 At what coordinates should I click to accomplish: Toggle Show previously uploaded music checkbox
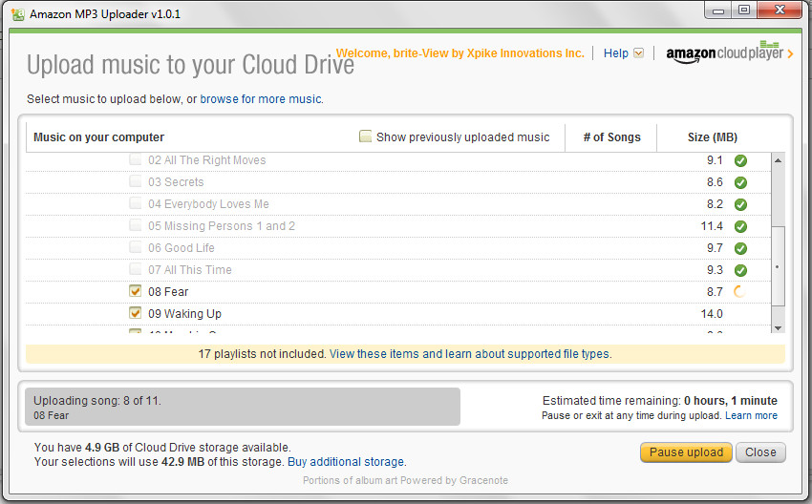(x=365, y=136)
